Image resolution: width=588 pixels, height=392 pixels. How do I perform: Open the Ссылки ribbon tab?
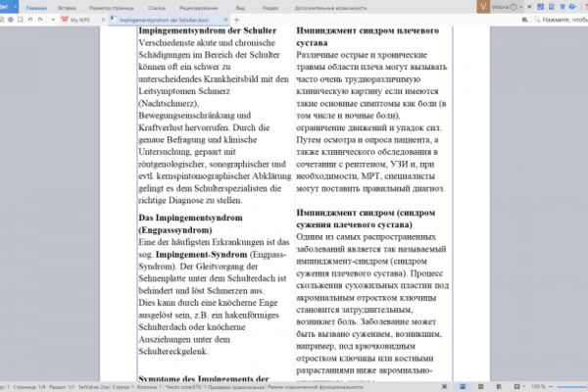click(x=157, y=8)
